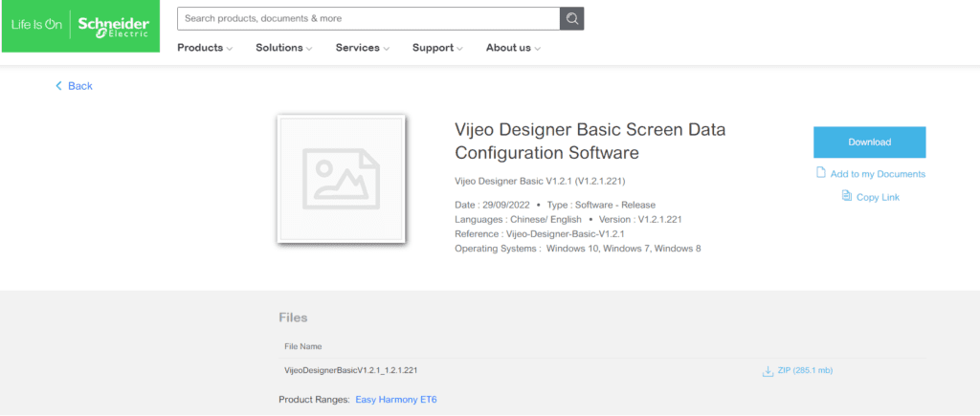Click the Schneider Electric logo
Viewport: 980px width, 416px height.
click(113, 27)
